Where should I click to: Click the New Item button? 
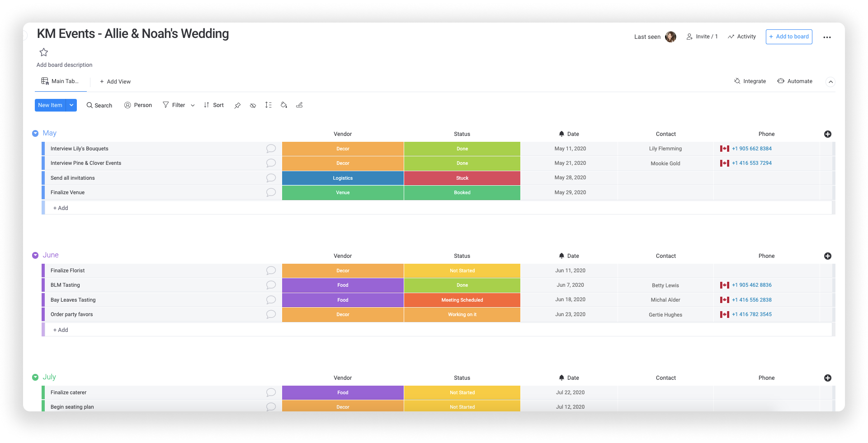point(50,105)
